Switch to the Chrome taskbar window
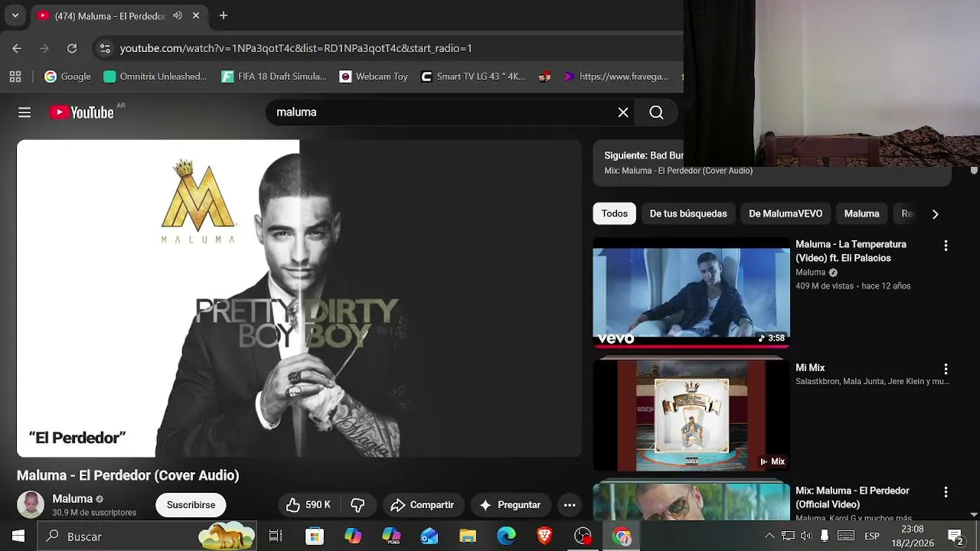This screenshot has height=551, width=980. [x=622, y=536]
